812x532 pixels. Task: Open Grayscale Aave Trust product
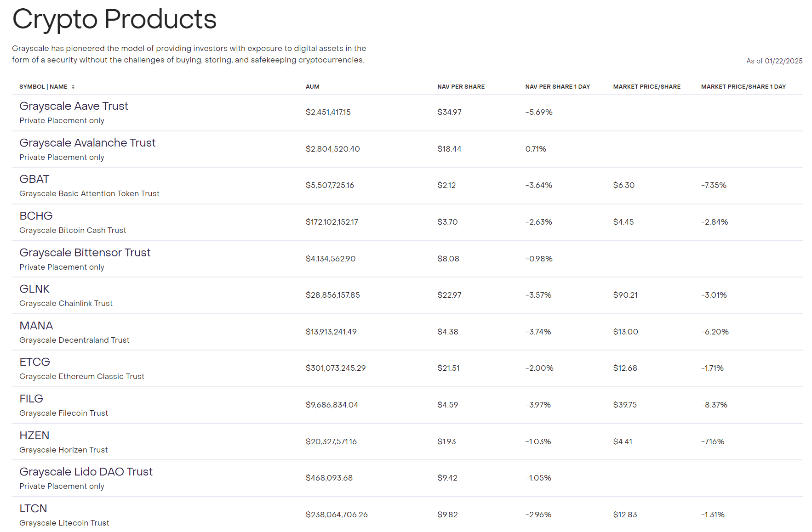pyautogui.click(x=74, y=106)
